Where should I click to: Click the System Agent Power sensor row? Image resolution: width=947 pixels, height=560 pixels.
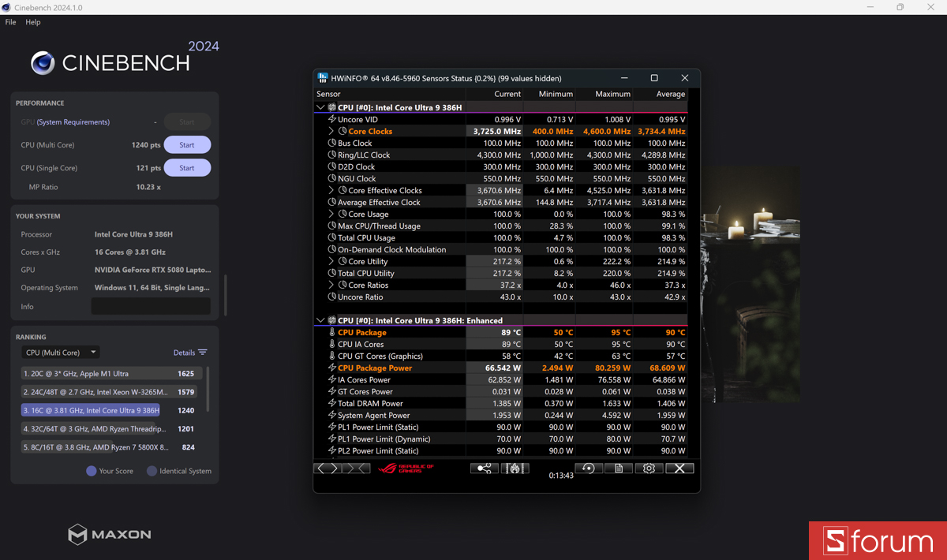[501, 415]
